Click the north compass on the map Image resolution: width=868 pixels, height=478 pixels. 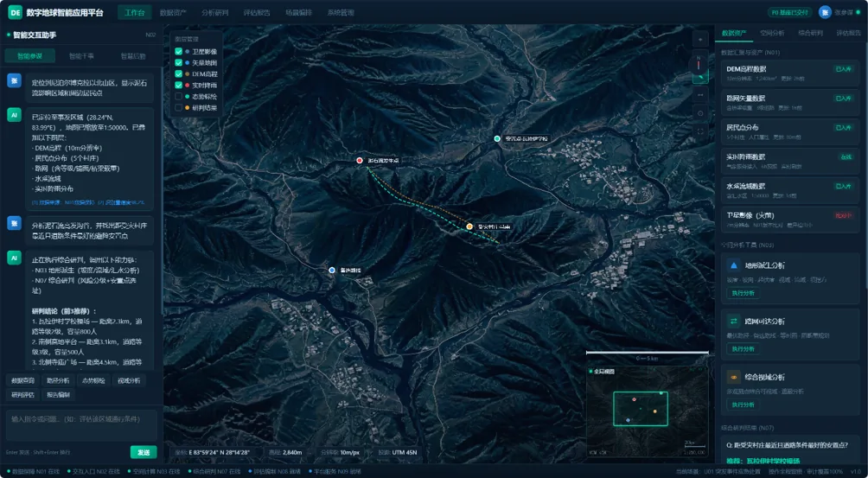699,62
